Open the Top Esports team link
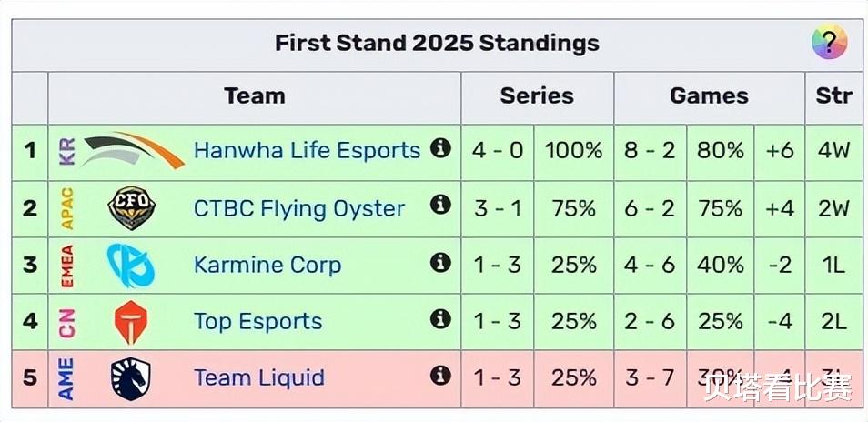868x422 pixels. [258, 322]
